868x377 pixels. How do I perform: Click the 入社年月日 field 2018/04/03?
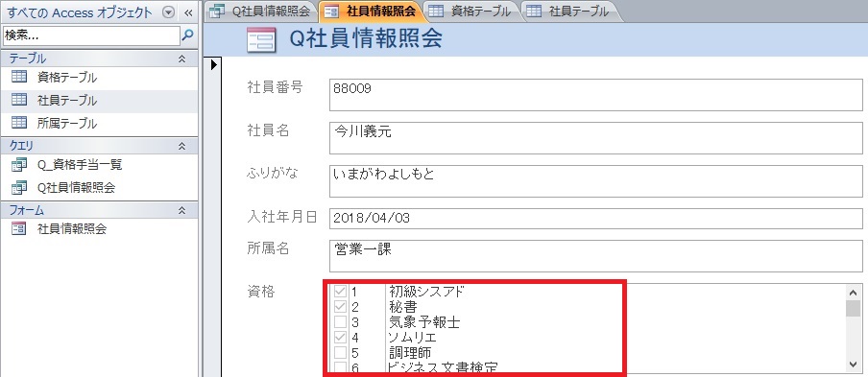tap(596, 218)
